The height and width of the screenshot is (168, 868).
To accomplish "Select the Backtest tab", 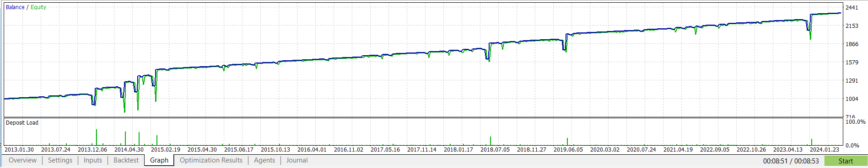I will tap(126, 160).
